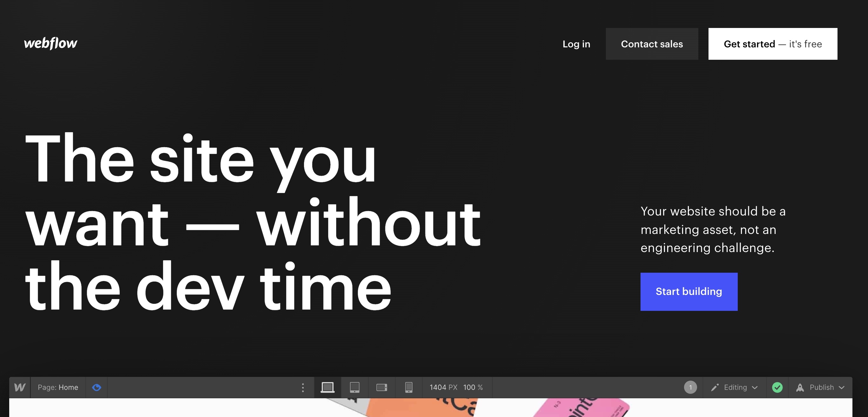Click the green checkmark status icon
This screenshot has width=868, height=417.
coord(777,387)
